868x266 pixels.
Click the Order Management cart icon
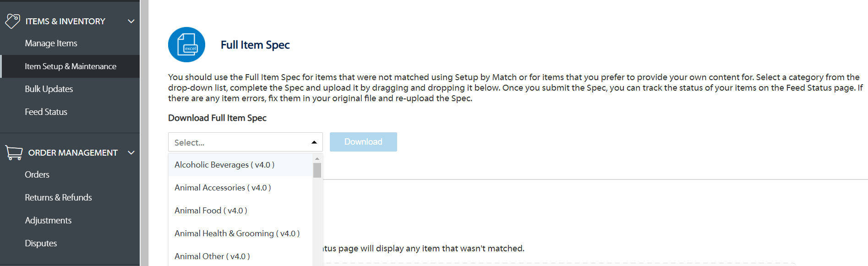tap(14, 152)
